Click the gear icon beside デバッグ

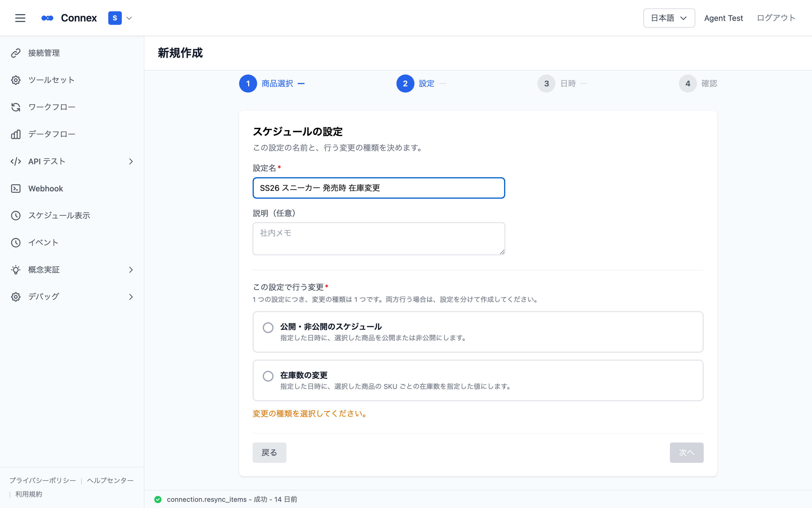tap(16, 297)
